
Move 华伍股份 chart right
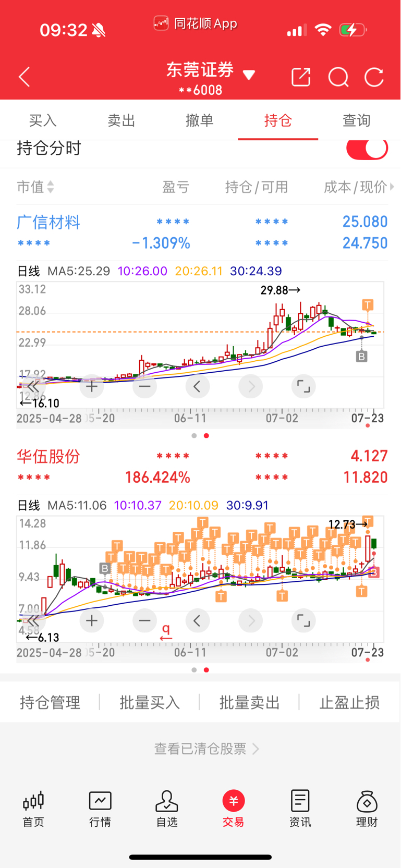click(251, 620)
